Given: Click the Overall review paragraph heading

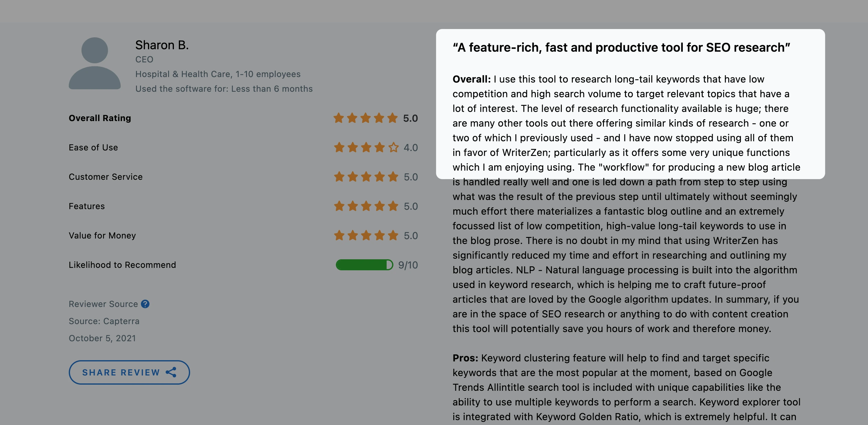Looking at the screenshot, I should pyautogui.click(x=472, y=79).
